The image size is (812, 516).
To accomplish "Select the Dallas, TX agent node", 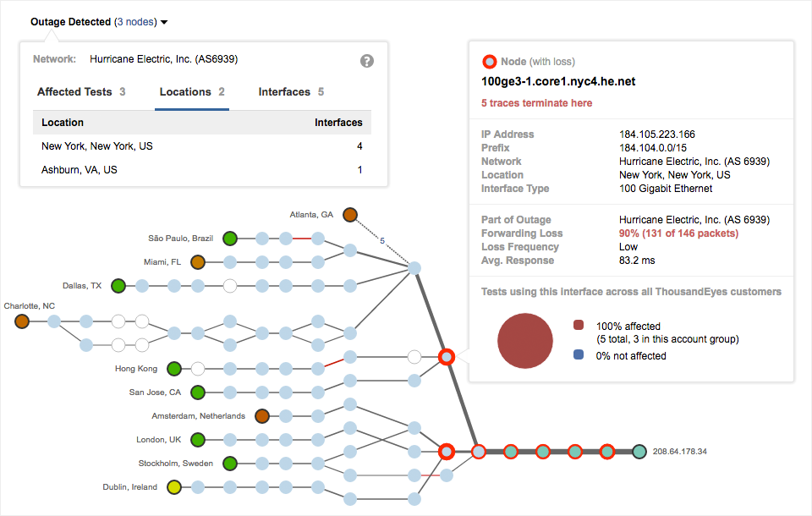I will [118, 286].
